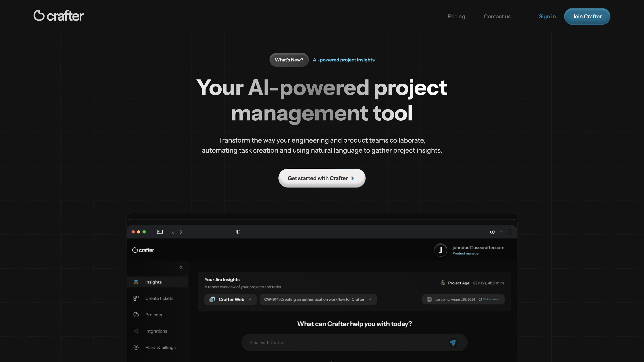Image resolution: width=644 pixels, height=362 pixels.
Task: Open the Pricing page link
Action: tap(456, 17)
